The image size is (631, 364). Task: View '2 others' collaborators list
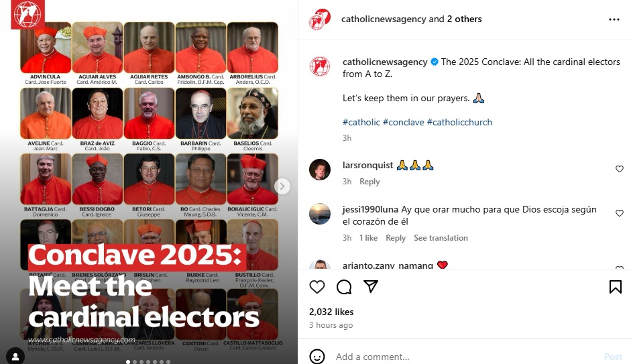coord(464,19)
